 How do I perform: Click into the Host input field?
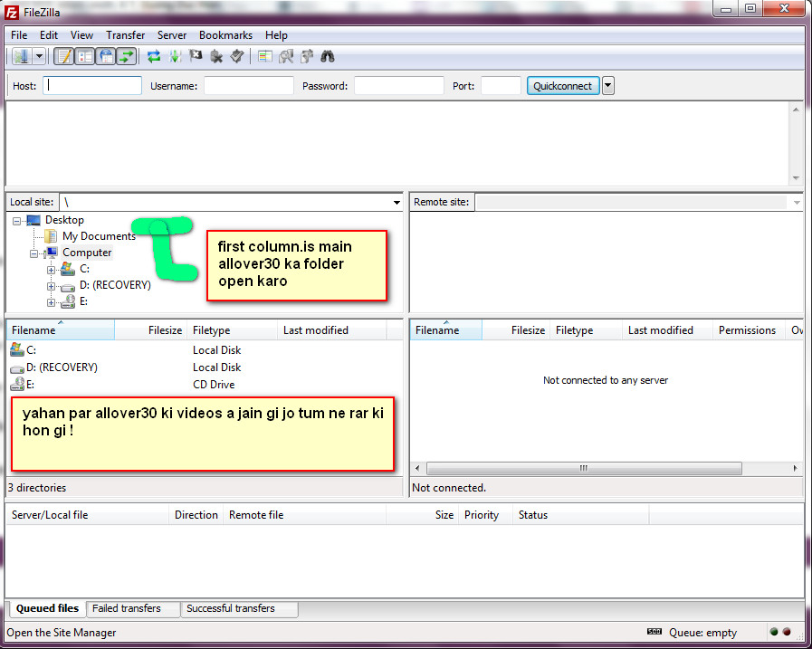coord(92,85)
